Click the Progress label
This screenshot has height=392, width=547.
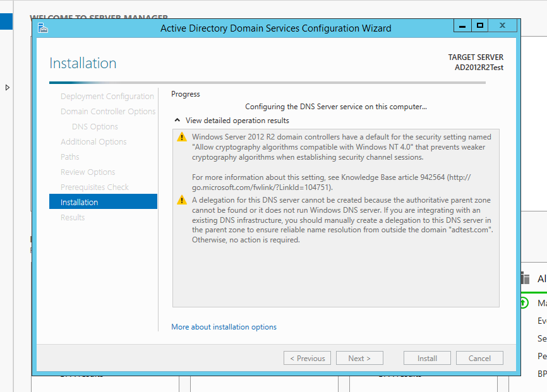pyautogui.click(x=186, y=94)
